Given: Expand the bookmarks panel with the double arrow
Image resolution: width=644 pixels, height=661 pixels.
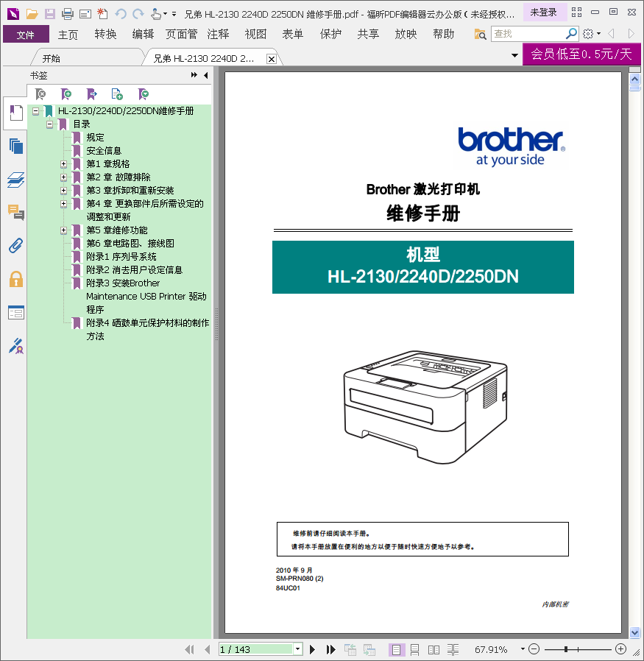Looking at the screenshot, I should tap(194, 75).
